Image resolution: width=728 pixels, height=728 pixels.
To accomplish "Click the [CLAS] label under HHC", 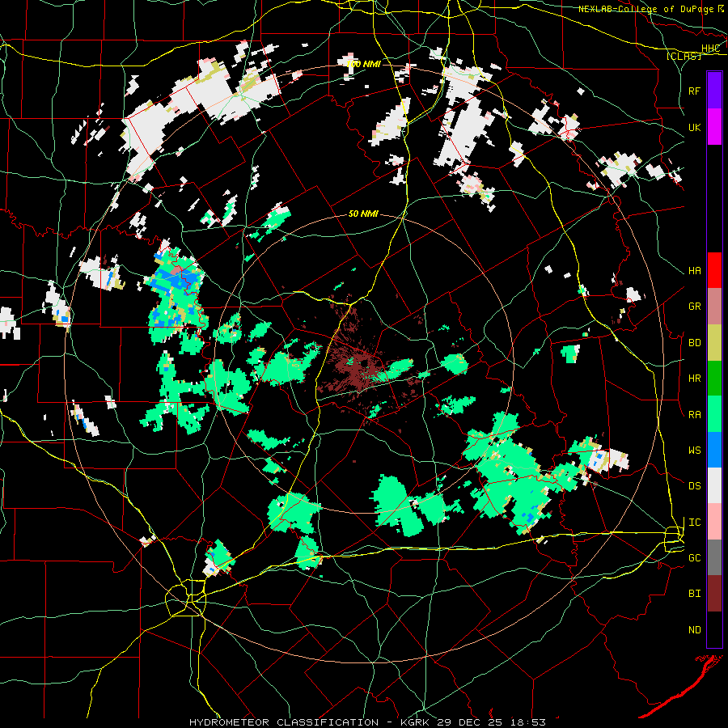I will tap(684, 56).
